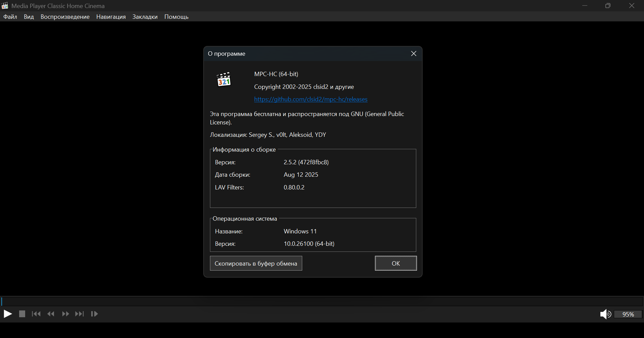The height and width of the screenshot is (338, 644).
Task: Click the GNU General Public License paragraph
Action: pos(307,118)
